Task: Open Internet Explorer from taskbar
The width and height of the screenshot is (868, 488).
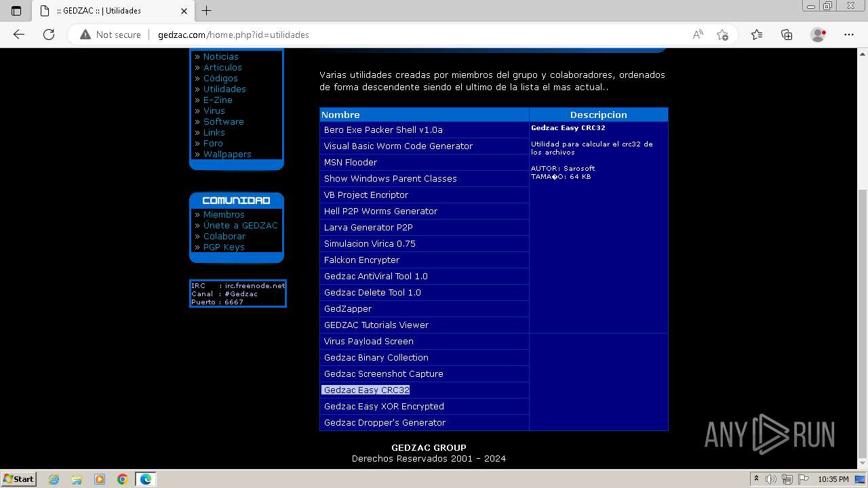Action: pyautogui.click(x=54, y=479)
